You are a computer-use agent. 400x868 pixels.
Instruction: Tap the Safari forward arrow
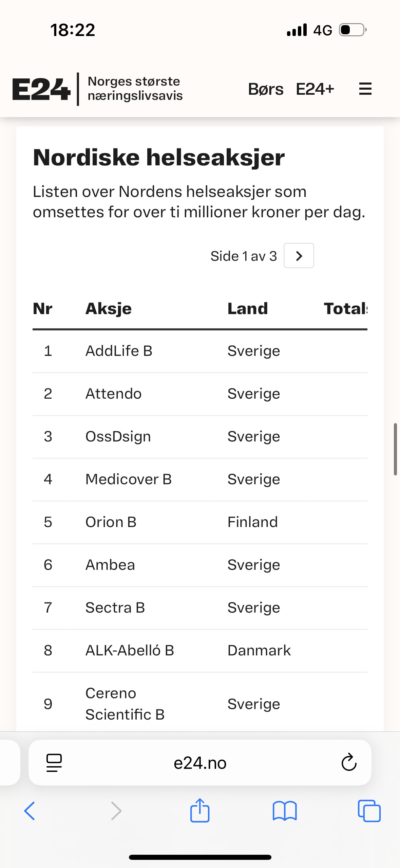pyautogui.click(x=116, y=811)
